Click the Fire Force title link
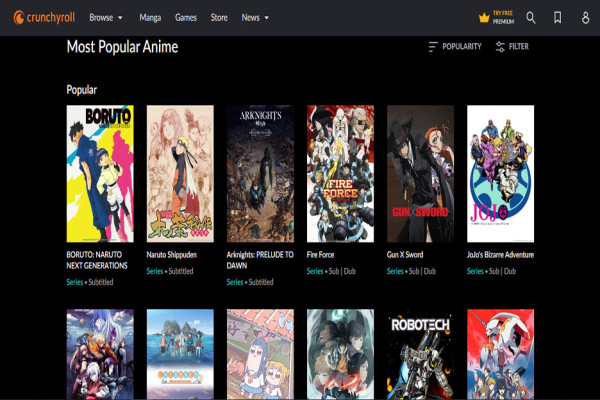The width and height of the screenshot is (600, 400). click(320, 255)
